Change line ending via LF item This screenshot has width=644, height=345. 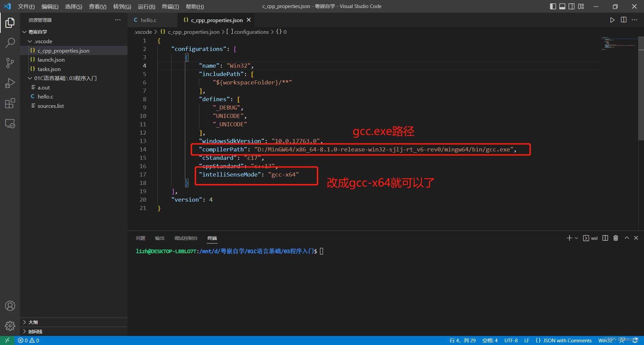(x=527, y=340)
